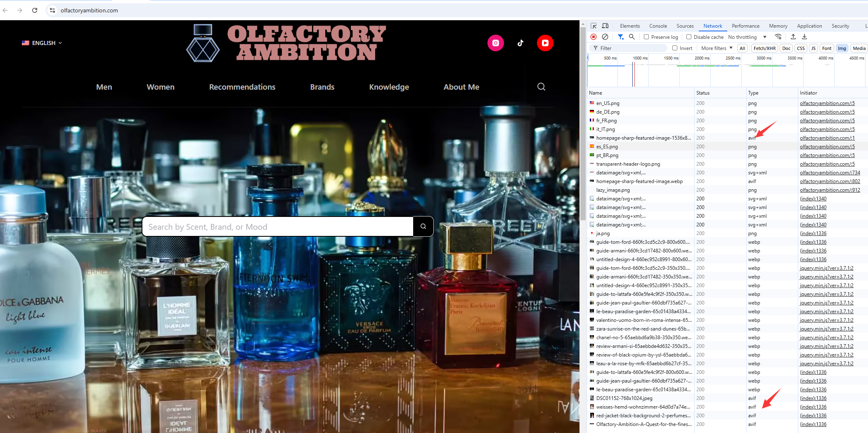Toggle the Img resource type filter
Image resolution: width=868 pixels, height=433 pixels.
pos(842,48)
